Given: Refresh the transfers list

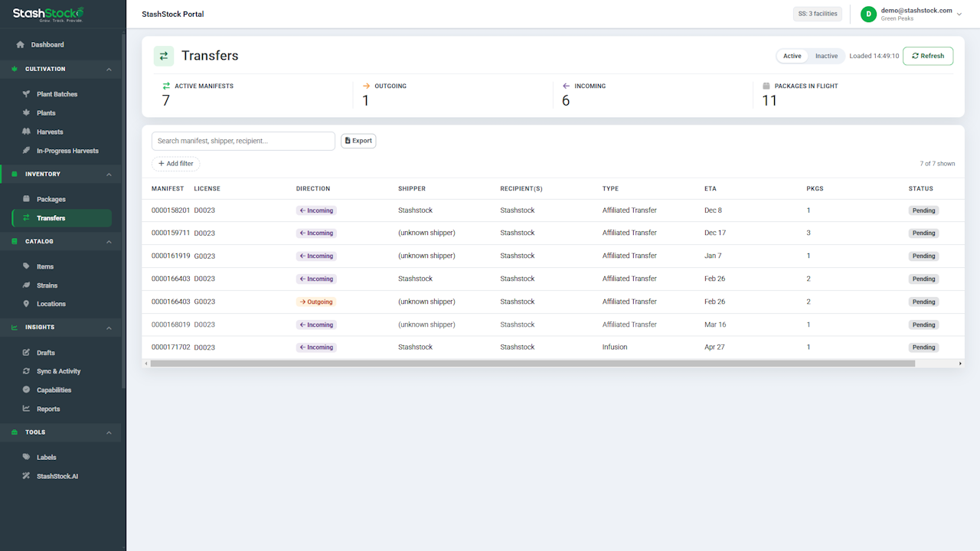Looking at the screenshot, I should pos(928,56).
